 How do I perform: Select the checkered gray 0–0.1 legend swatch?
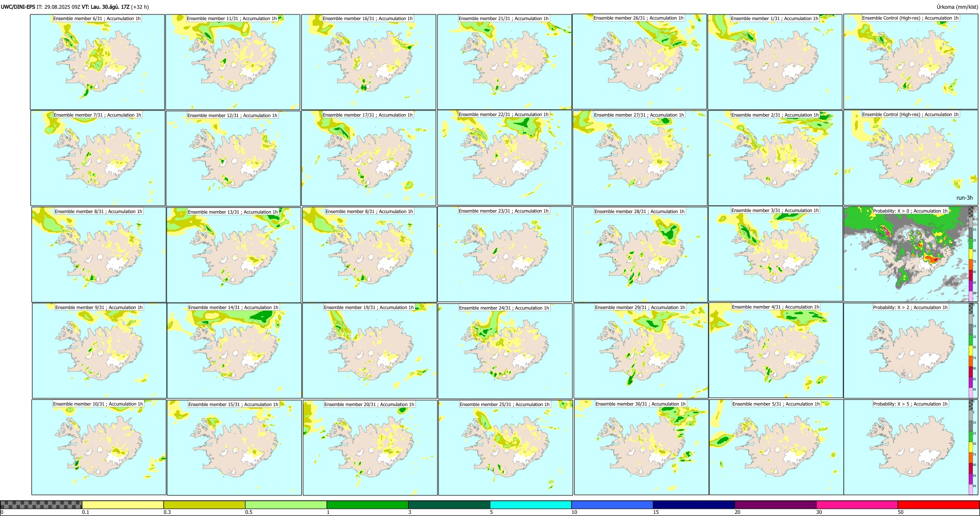(x=41, y=505)
